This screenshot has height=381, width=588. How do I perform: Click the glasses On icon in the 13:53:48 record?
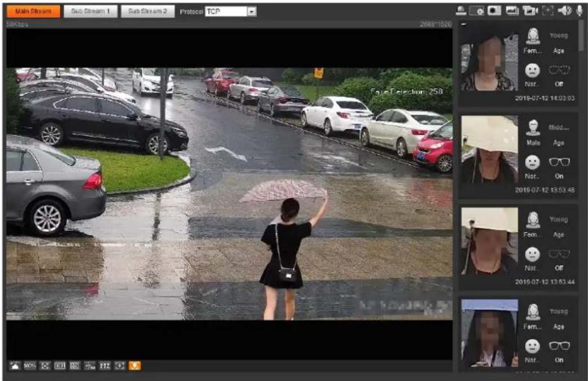click(559, 161)
